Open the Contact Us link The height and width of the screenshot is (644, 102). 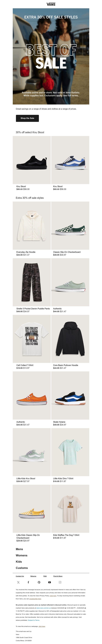(x=20, y=576)
